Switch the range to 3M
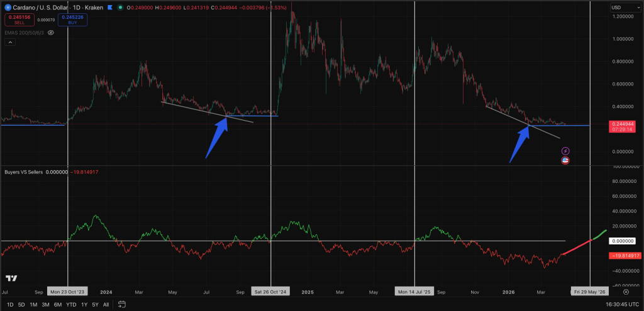 (45, 305)
